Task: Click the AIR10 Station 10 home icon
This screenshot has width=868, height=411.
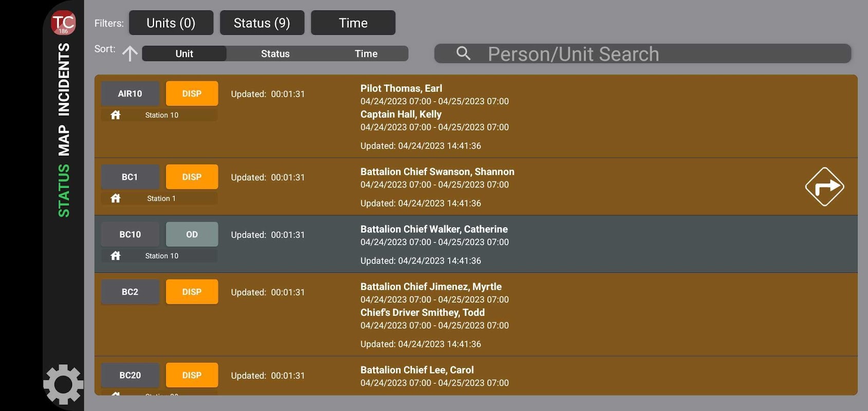Action: click(x=116, y=115)
